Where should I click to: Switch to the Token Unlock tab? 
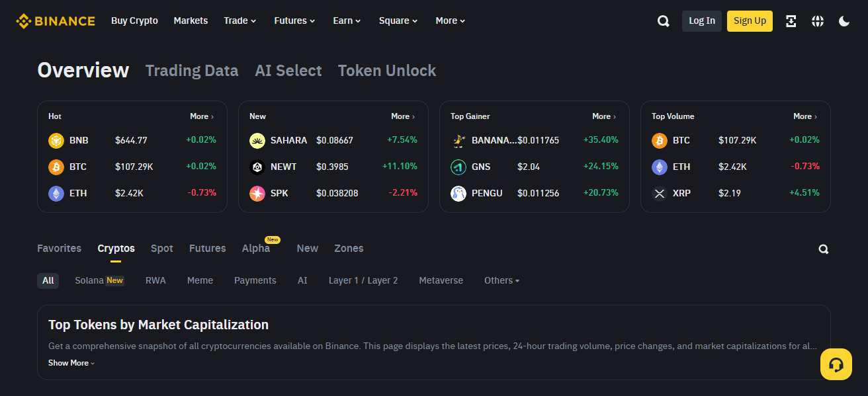tap(387, 71)
